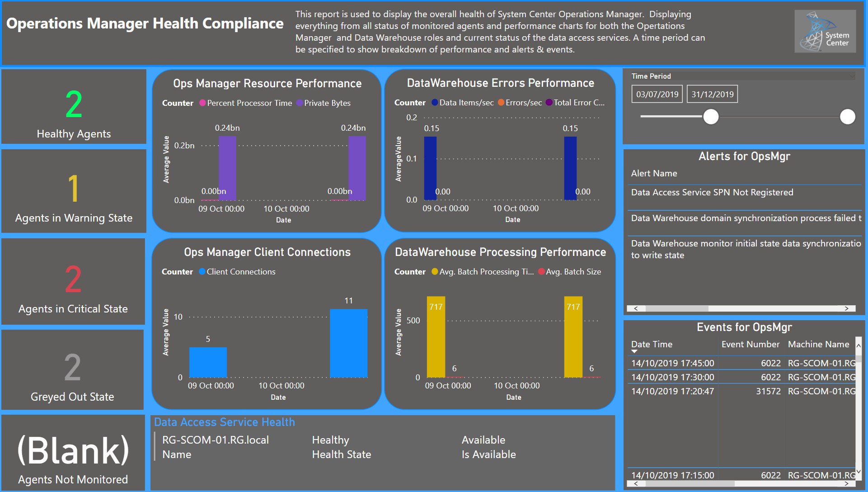Image resolution: width=868 pixels, height=492 pixels.
Task: Select event row 14/10/2019 17:30:00
Action: point(741,377)
